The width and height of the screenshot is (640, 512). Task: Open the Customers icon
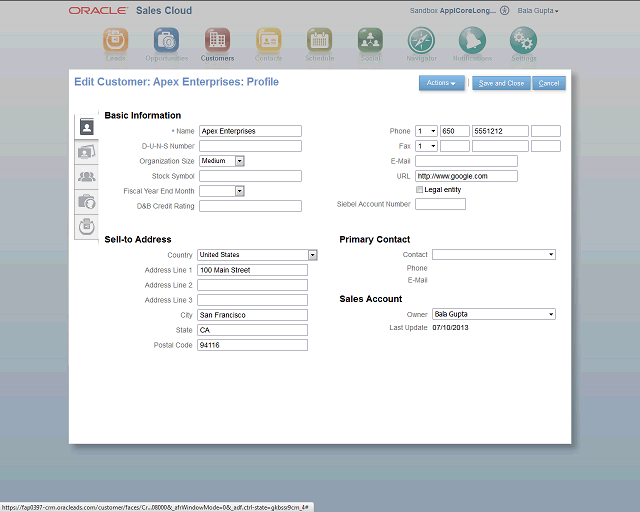pyautogui.click(x=217, y=40)
